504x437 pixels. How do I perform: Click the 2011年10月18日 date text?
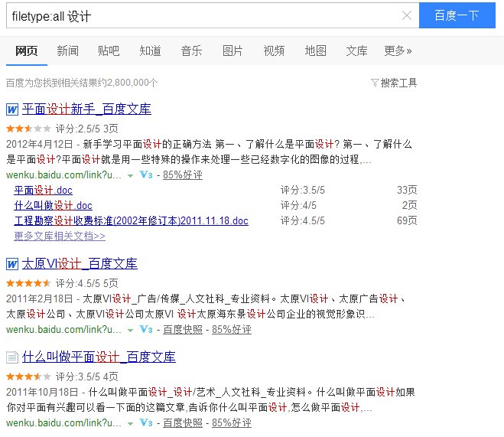(42, 392)
